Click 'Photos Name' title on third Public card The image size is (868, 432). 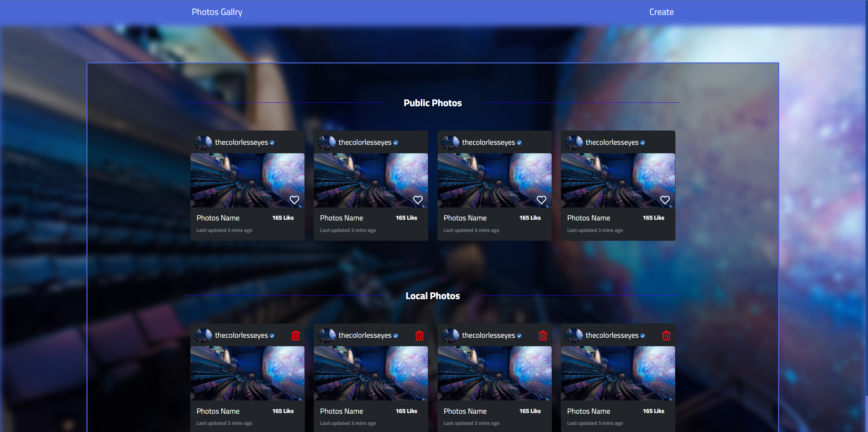click(x=465, y=218)
